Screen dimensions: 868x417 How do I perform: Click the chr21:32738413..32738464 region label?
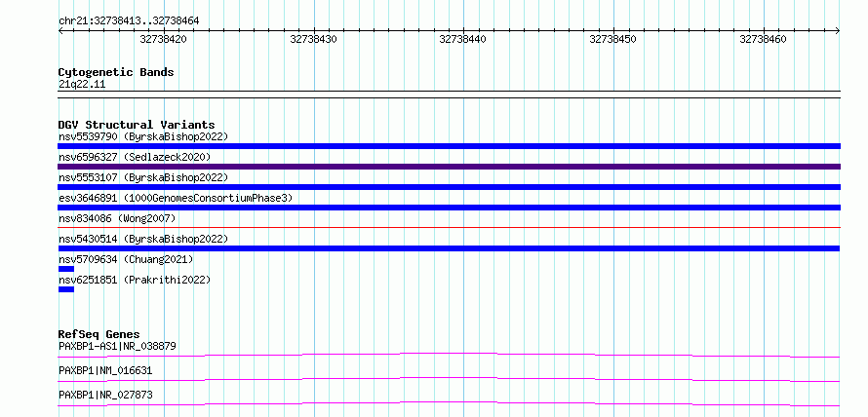(129, 21)
